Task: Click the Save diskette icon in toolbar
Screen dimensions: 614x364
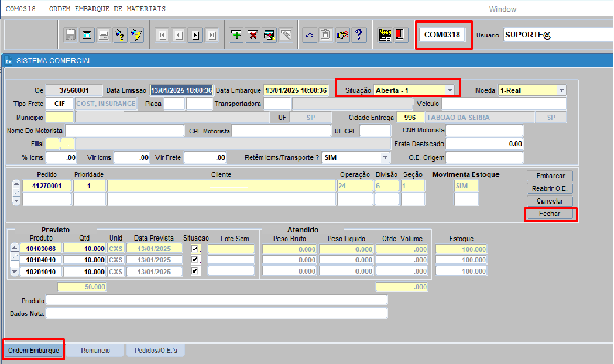Action: pos(70,35)
